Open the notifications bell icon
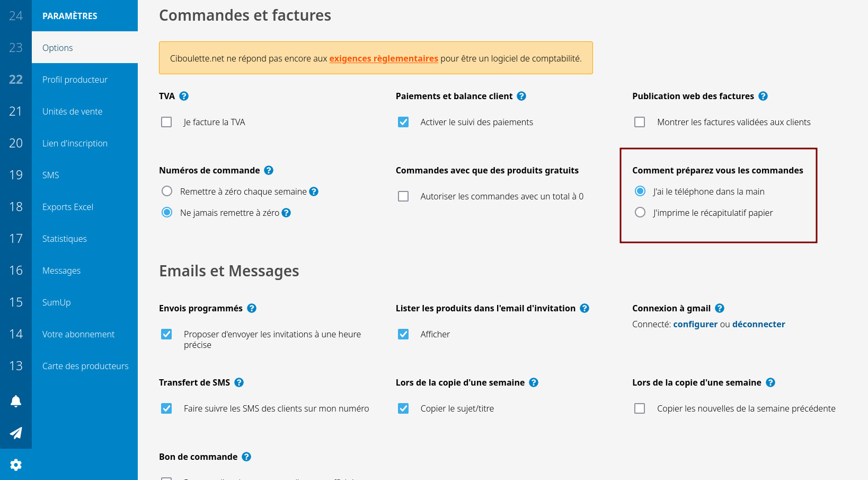Screen dimensions: 868x480 16,402
